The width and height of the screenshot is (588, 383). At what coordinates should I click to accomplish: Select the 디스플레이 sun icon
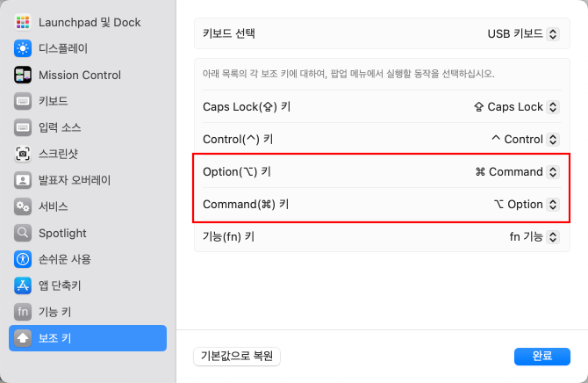(23, 48)
